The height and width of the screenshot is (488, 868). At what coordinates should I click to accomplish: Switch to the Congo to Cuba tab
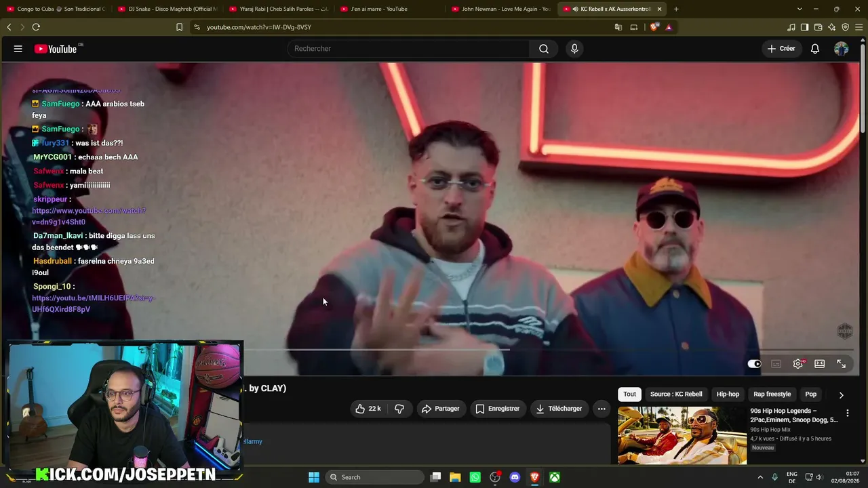pos(56,9)
